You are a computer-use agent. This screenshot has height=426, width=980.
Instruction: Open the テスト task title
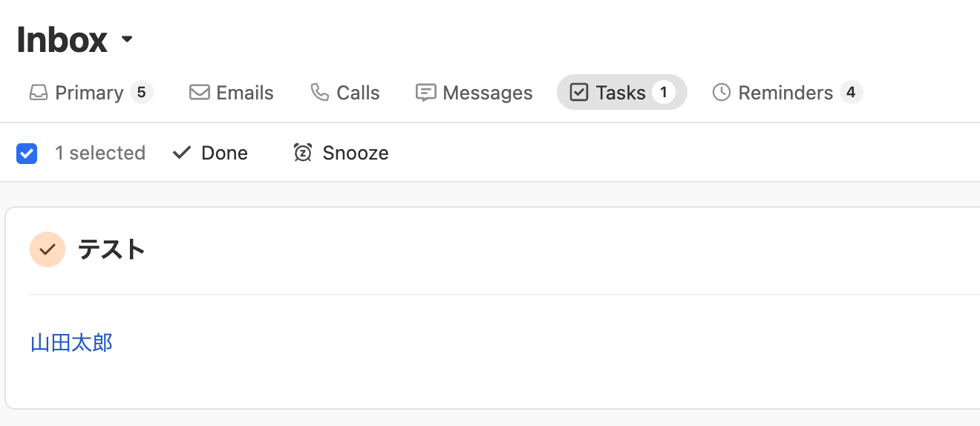(111, 249)
